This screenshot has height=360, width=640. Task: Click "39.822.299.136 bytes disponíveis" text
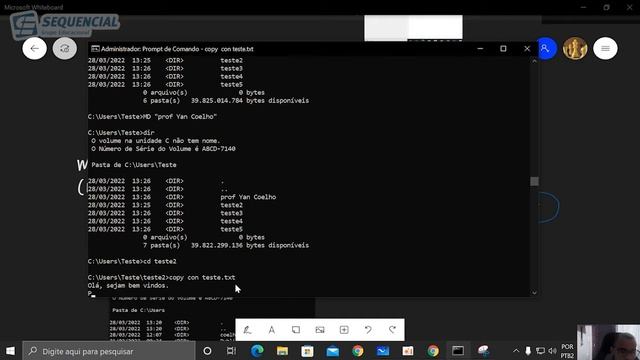(250, 245)
